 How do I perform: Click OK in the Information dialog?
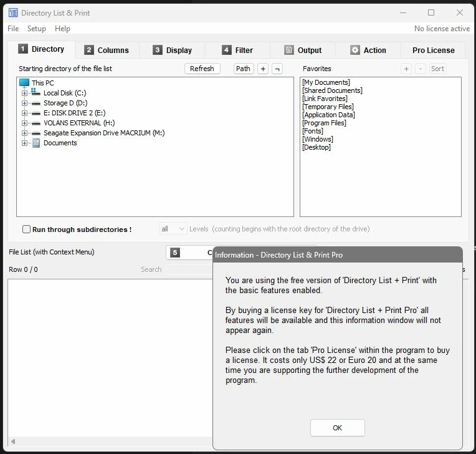coord(337,428)
